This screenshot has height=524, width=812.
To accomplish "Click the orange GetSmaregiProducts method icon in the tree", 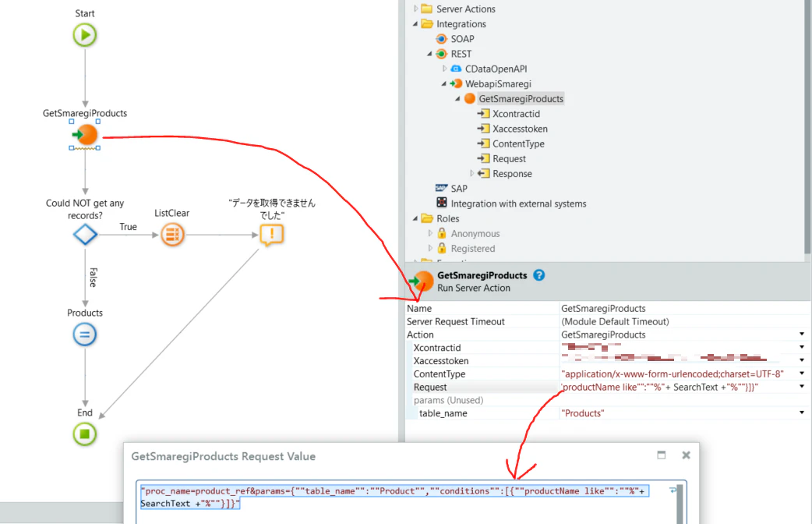I will [470, 98].
